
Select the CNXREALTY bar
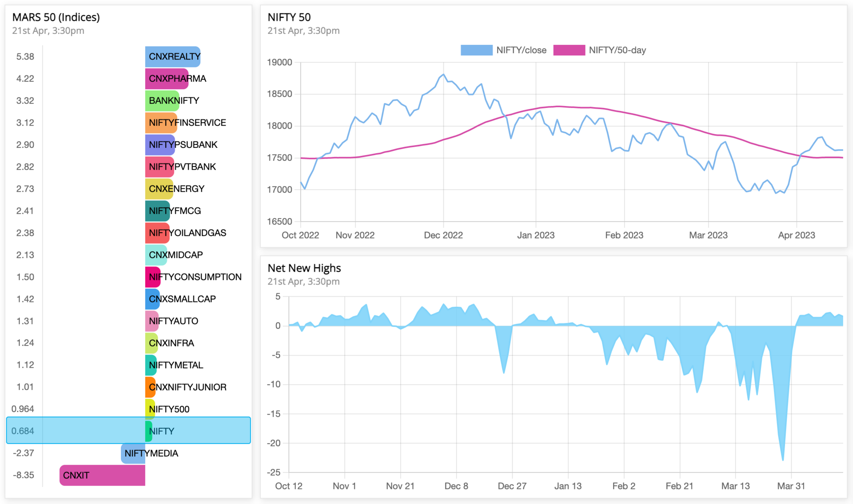tap(172, 57)
